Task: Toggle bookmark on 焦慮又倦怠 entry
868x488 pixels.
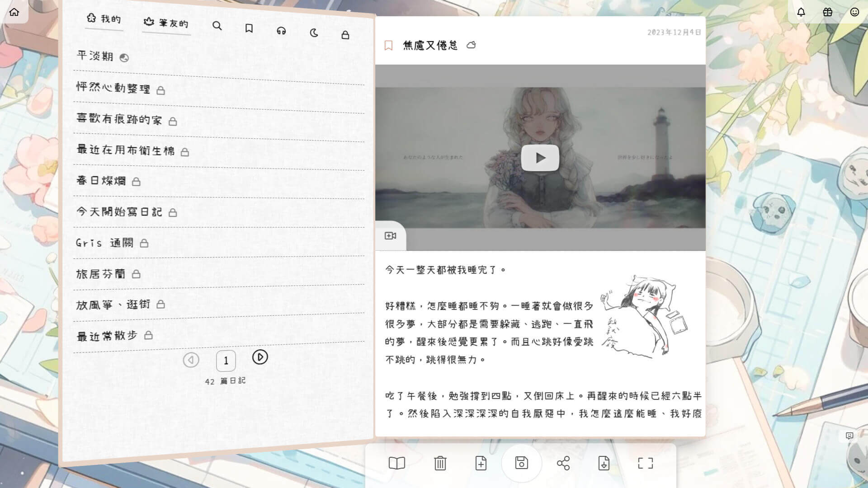Action: [x=388, y=45]
